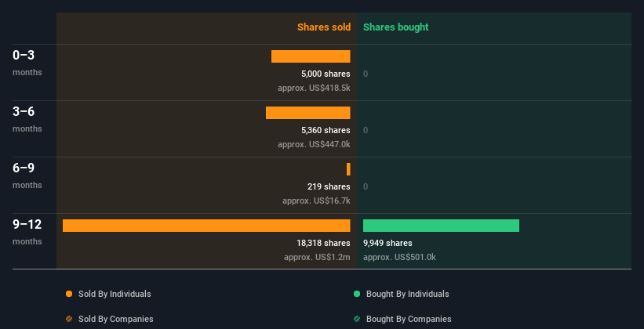Select the Bought By Companies legend label
The height and width of the screenshot is (329, 644).
[x=409, y=319]
